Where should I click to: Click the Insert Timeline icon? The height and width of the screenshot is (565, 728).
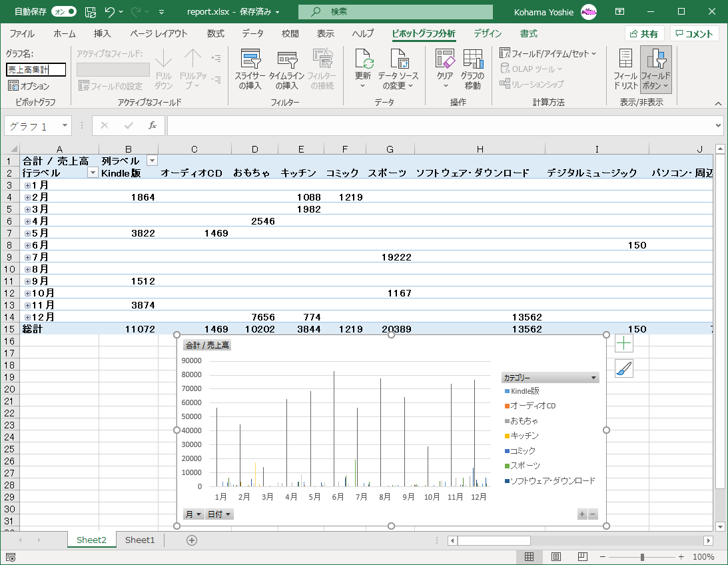286,61
